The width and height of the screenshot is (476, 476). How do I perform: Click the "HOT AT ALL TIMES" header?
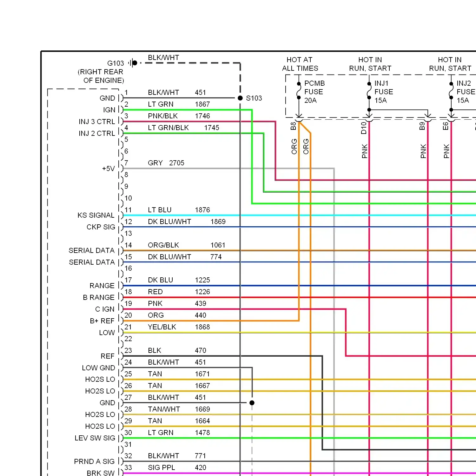click(x=300, y=64)
